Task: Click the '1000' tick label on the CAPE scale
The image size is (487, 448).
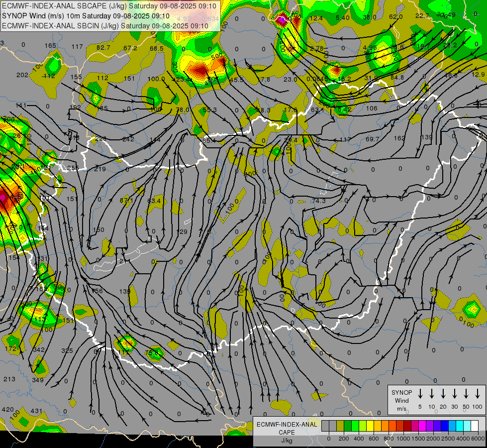Action: coord(403,439)
